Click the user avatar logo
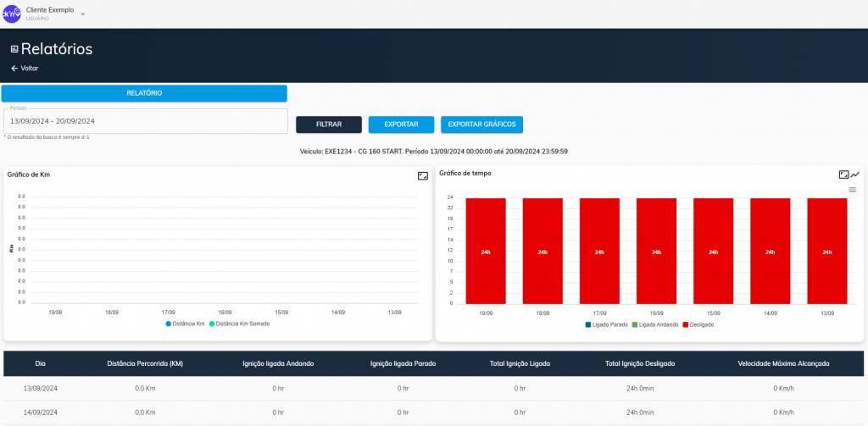The width and height of the screenshot is (868, 426). click(12, 14)
